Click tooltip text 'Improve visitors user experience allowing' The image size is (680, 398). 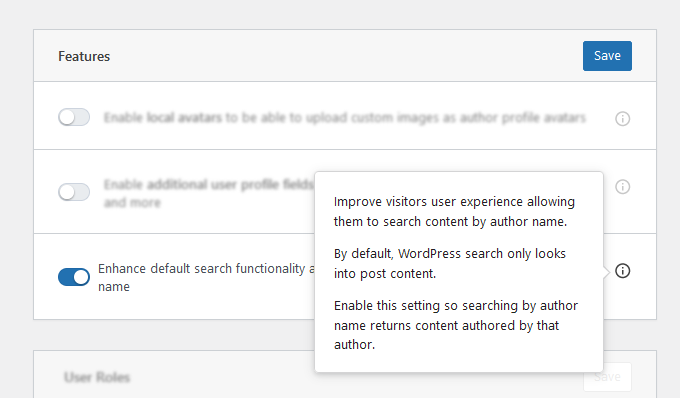(454, 202)
